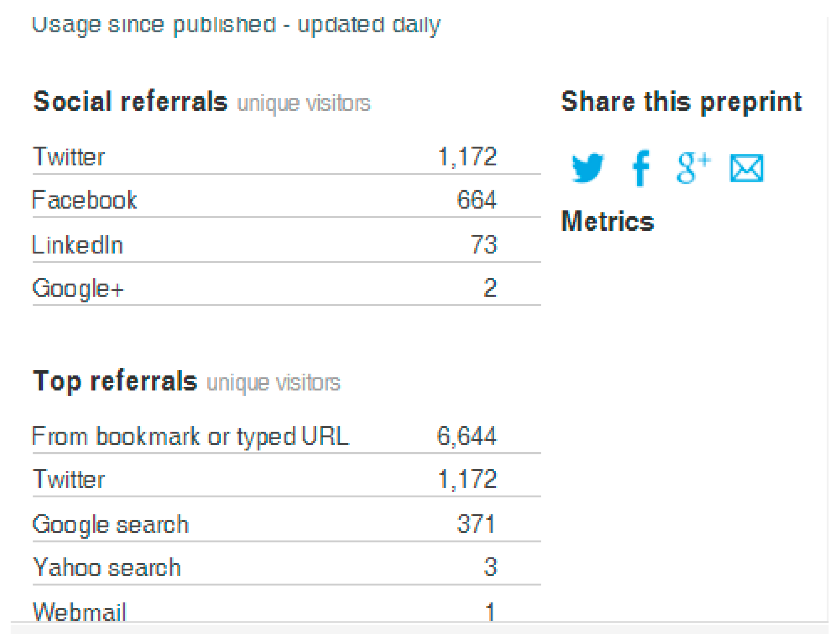Select the Facebook referrals row
The width and height of the screenshot is (837, 644).
(84, 200)
